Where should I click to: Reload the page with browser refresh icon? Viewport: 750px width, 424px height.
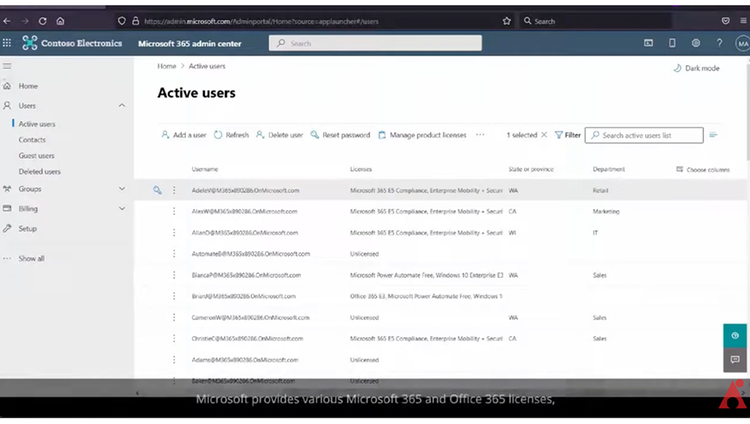pyautogui.click(x=43, y=21)
